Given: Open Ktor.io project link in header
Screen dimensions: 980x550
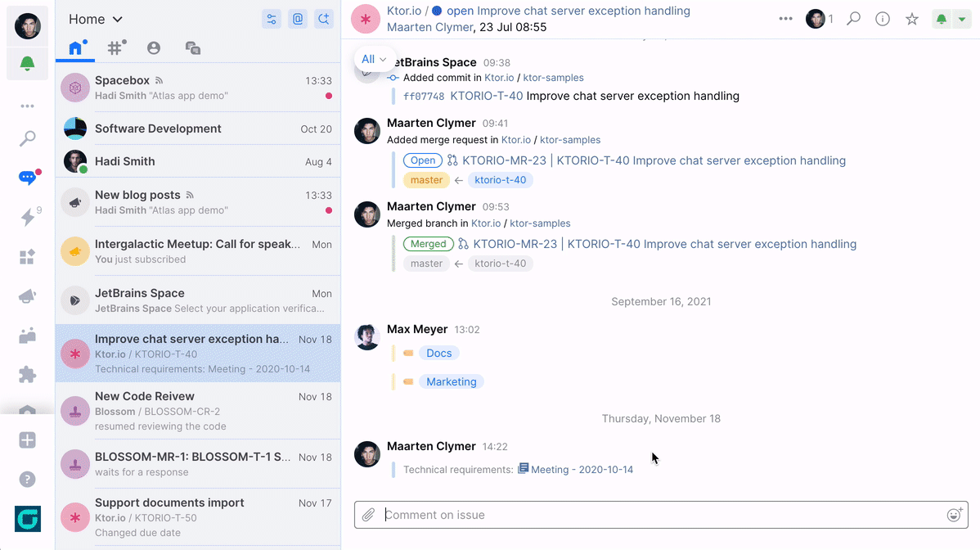Looking at the screenshot, I should 404,11.
